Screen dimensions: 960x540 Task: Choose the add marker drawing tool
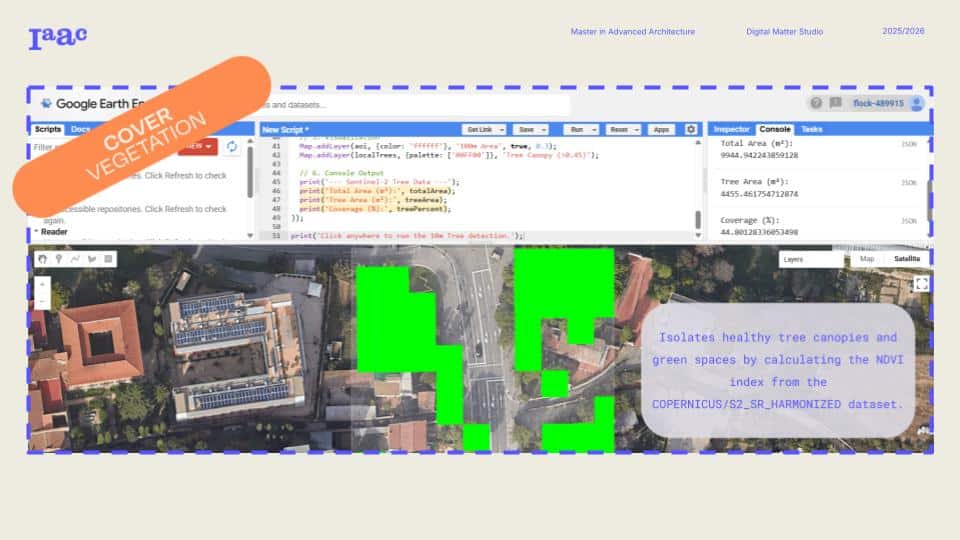point(59,259)
